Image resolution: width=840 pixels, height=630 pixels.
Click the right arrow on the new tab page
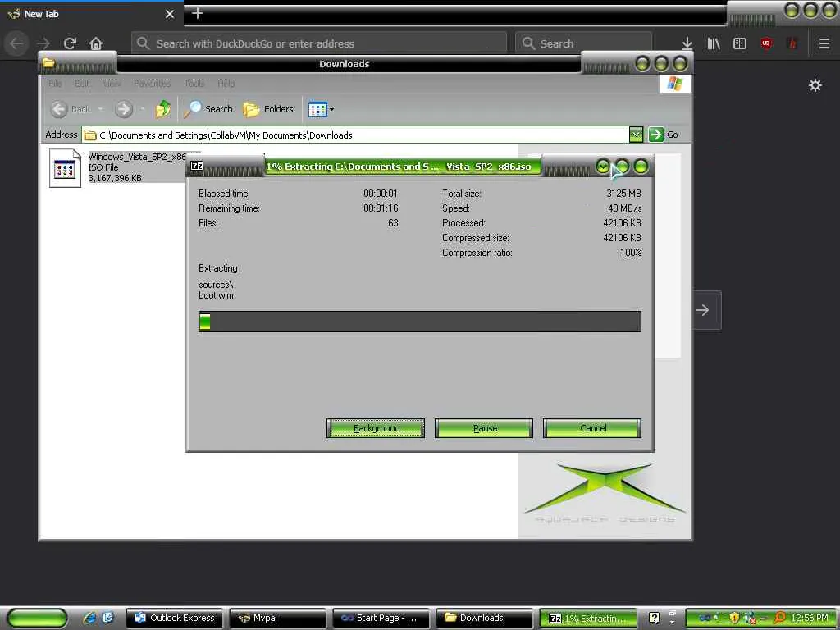(703, 309)
